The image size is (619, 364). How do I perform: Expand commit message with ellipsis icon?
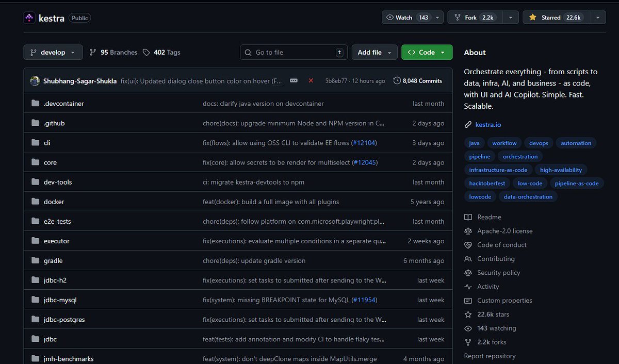[x=294, y=81]
